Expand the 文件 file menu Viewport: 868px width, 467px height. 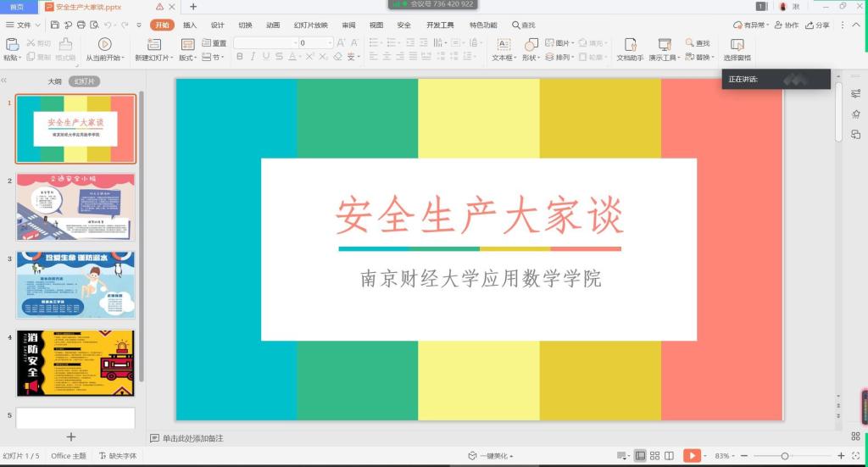24,25
